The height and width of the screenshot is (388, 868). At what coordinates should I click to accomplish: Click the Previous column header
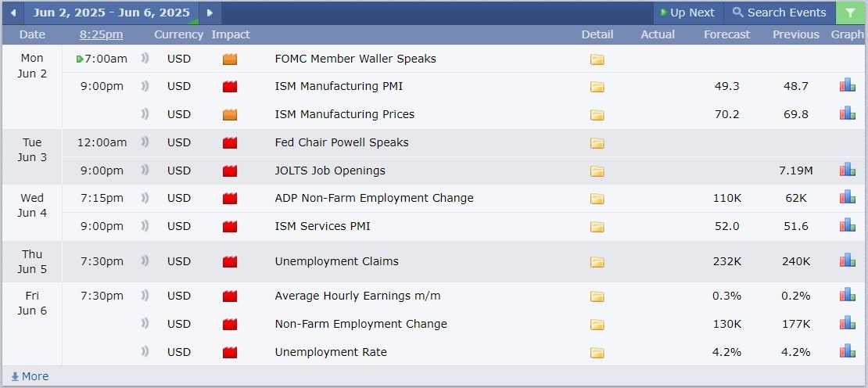796,34
